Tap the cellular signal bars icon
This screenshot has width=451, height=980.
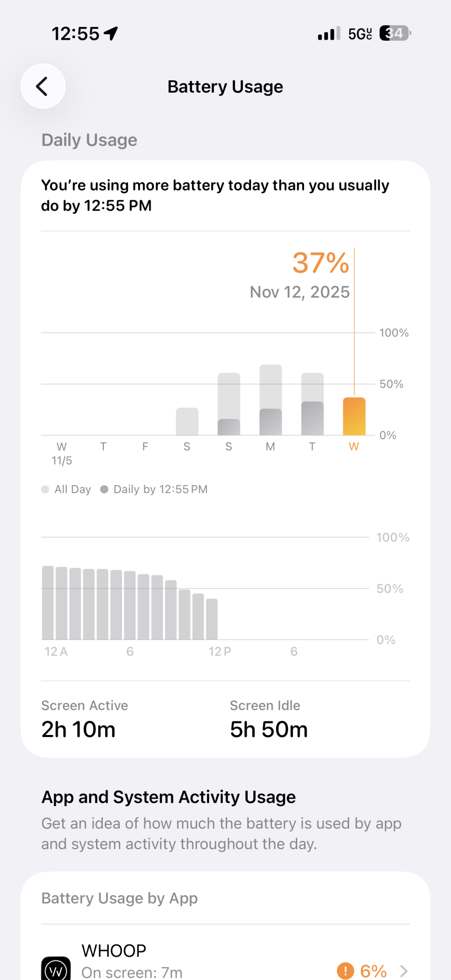pyautogui.click(x=329, y=34)
